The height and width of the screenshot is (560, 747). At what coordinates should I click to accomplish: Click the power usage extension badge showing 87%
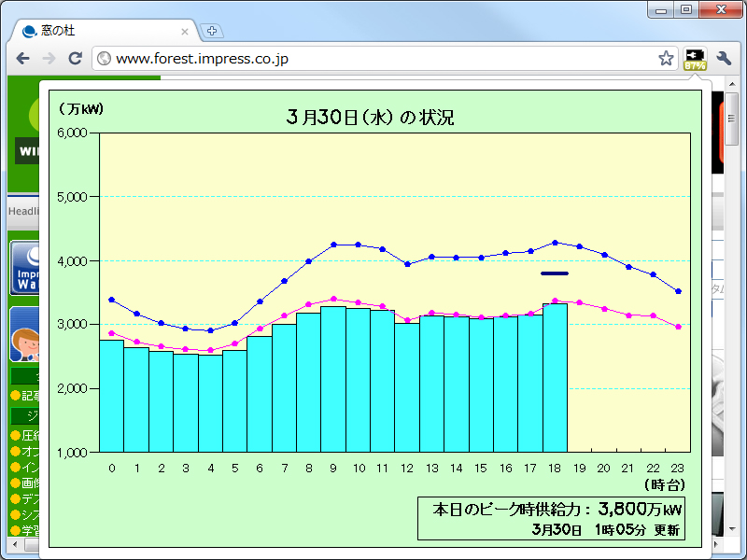[695, 57]
